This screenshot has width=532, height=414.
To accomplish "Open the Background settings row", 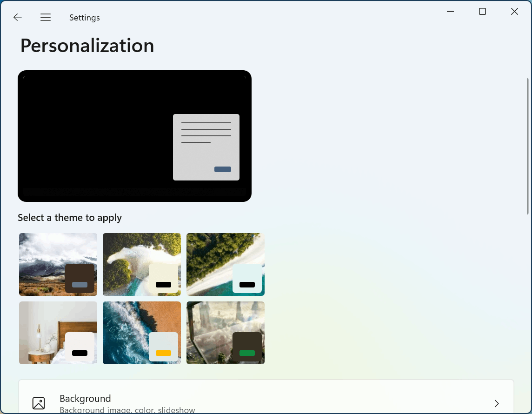I will pos(266,397).
